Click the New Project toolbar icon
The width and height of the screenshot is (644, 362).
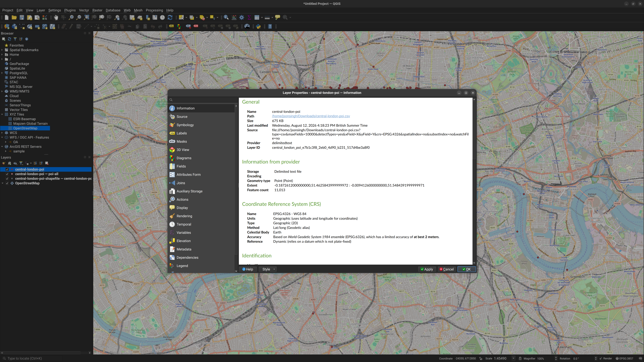pyautogui.click(x=7, y=17)
